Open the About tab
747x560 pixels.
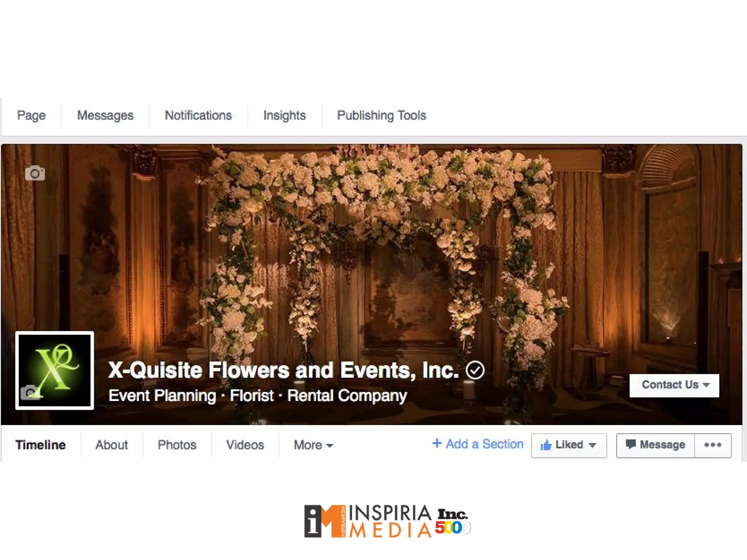click(112, 445)
